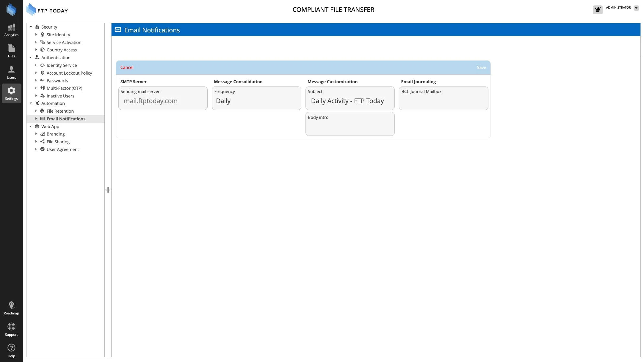Select the Settings gear icon
This screenshot has width=644, height=362.
11,93
